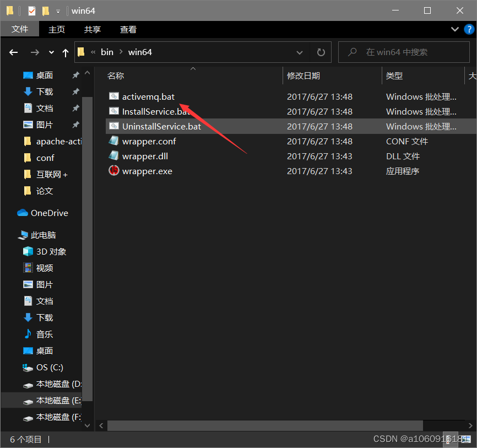Click the Help question mark icon
This screenshot has height=448, width=477.
(x=469, y=29)
